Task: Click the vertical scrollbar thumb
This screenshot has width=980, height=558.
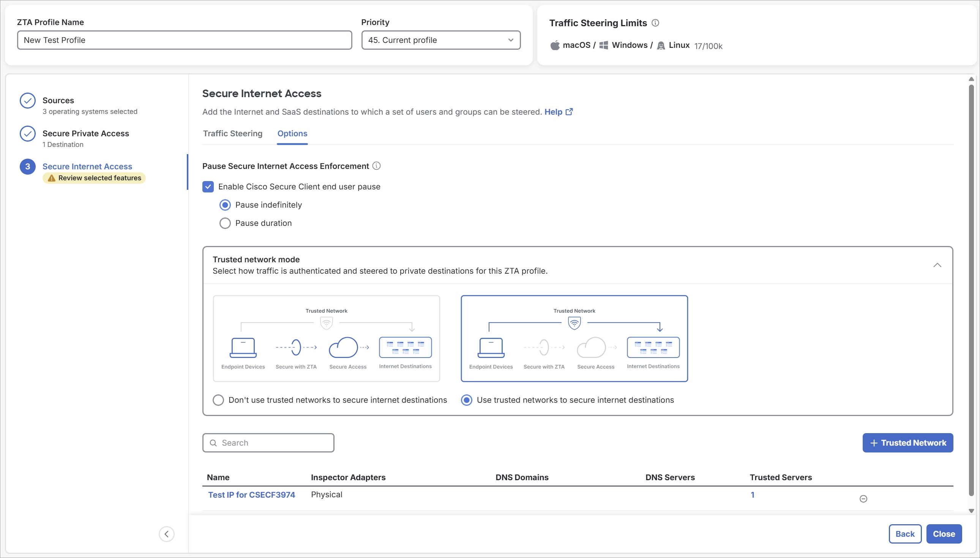Action: pos(971,290)
